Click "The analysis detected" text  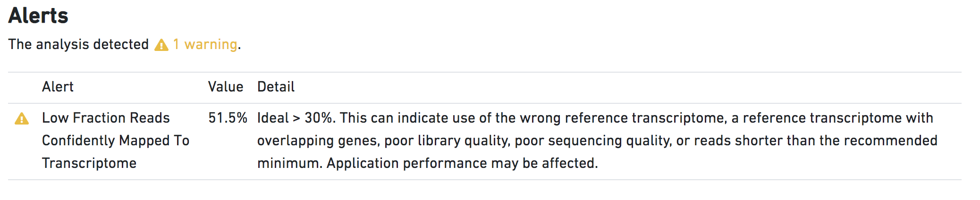(78, 44)
